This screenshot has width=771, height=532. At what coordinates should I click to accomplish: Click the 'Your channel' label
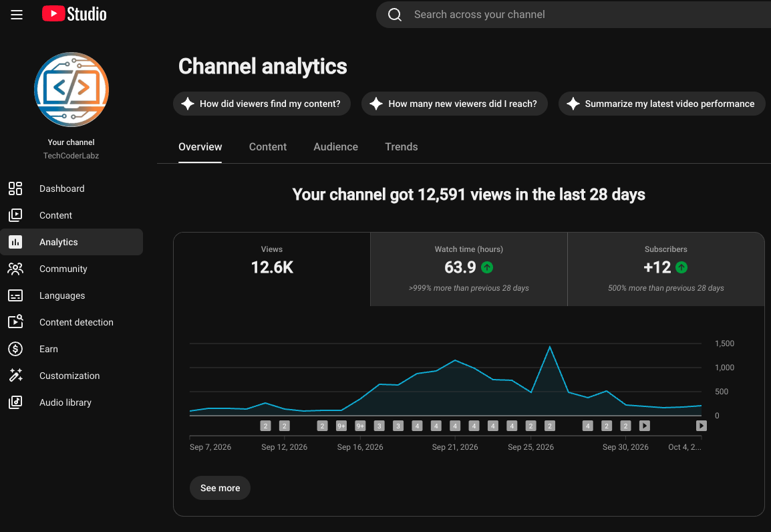pos(71,142)
